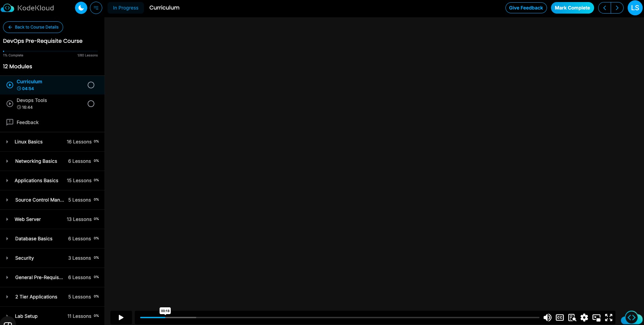Open the video transcript search
The image size is (644, 325).
[x=572, y=318]
